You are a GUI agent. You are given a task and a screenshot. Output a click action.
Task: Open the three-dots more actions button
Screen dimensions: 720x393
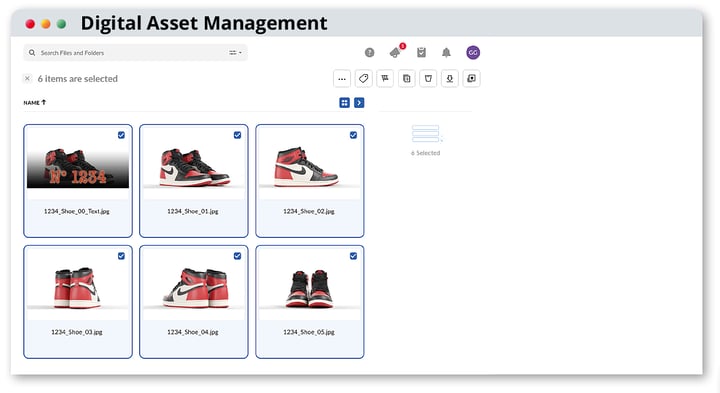[x=342, y=79]
